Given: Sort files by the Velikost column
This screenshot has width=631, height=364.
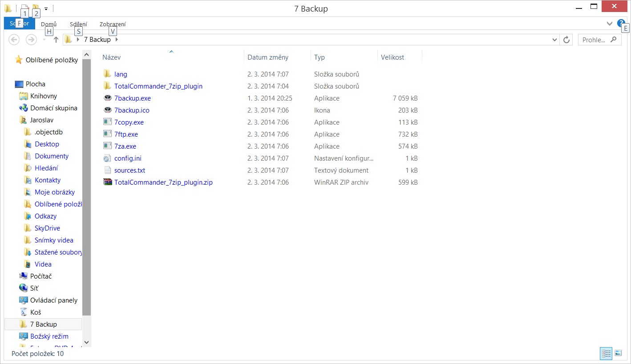Looking at the screenshot, I should 392,57.
